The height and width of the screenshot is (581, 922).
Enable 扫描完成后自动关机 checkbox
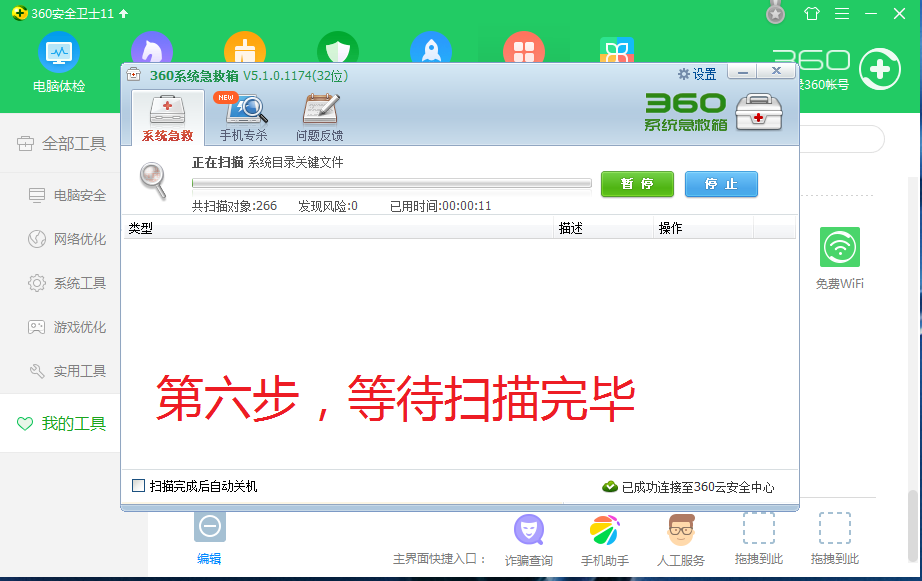click(139, 486)
